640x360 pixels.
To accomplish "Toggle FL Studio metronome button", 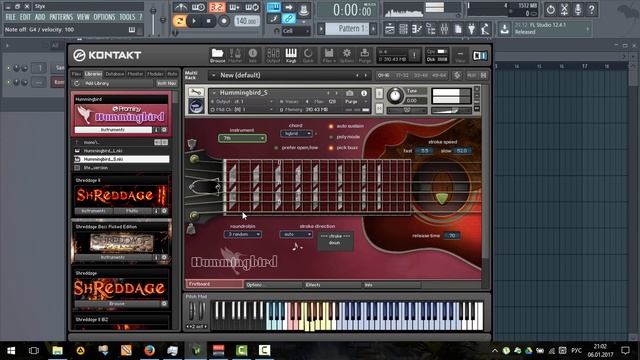I will pyautogui.click(x=180, y=7).
